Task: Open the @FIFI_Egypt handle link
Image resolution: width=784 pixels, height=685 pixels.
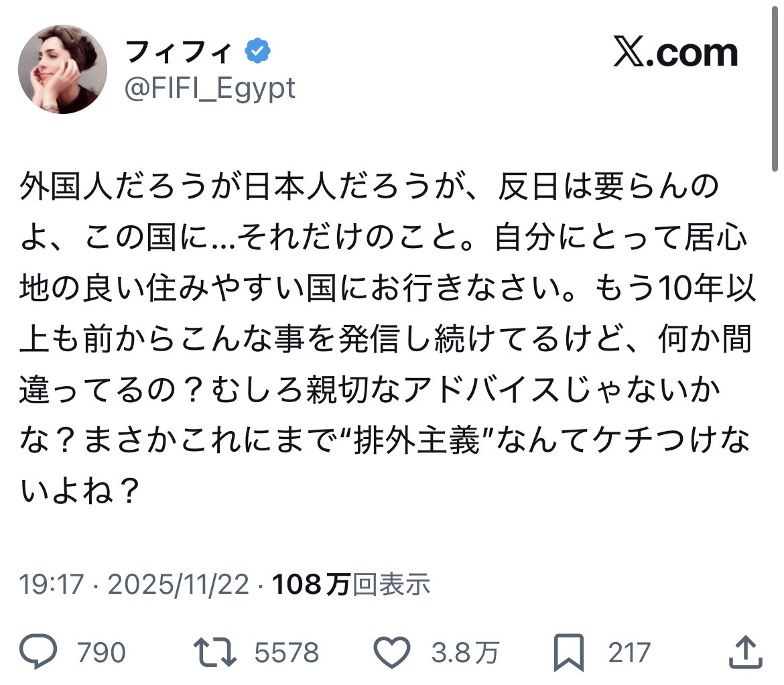Action: click(x=210, y=88)
